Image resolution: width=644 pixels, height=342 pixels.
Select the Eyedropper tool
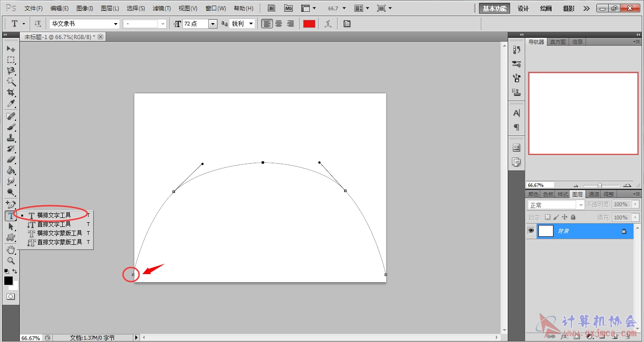pyautogui.click(x=10, y=103)
